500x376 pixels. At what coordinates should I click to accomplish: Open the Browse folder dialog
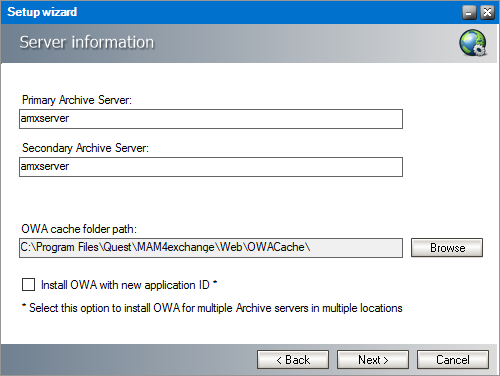[447, 247]
